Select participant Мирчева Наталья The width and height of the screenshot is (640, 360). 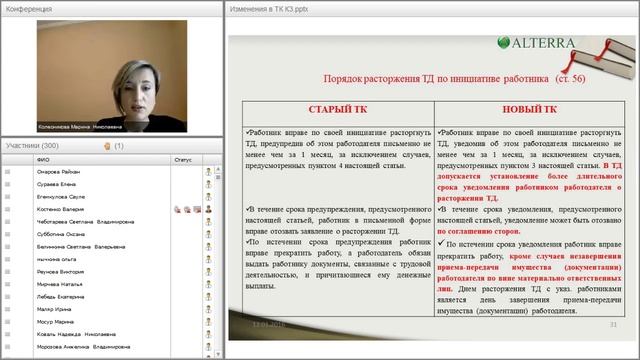coord(60,284)
